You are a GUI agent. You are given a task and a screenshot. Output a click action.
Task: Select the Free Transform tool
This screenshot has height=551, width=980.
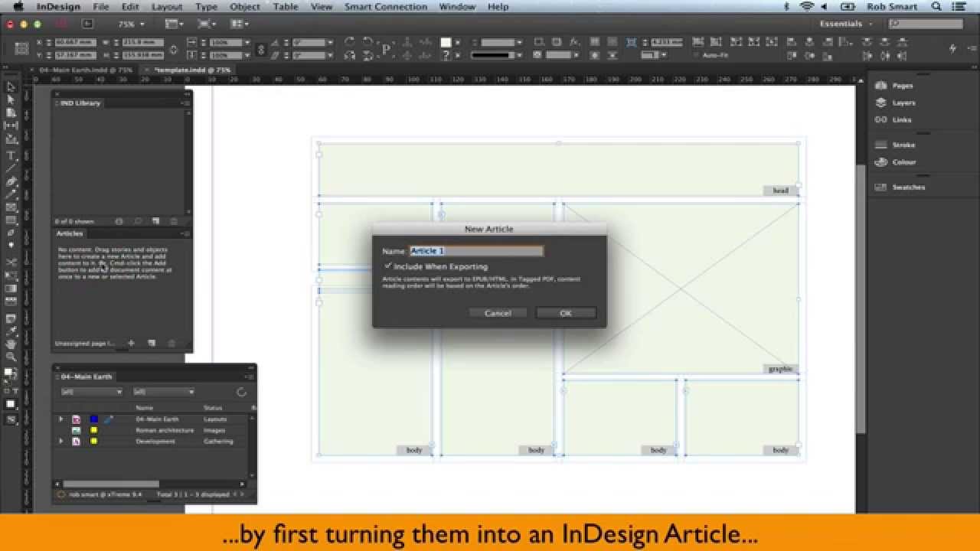pyautogui.click(x=11, y=275)
